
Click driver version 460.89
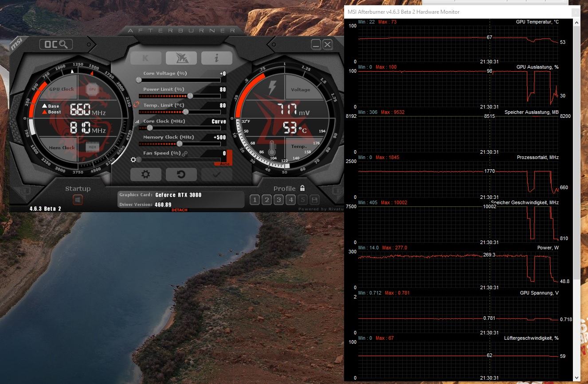[163, 205]
